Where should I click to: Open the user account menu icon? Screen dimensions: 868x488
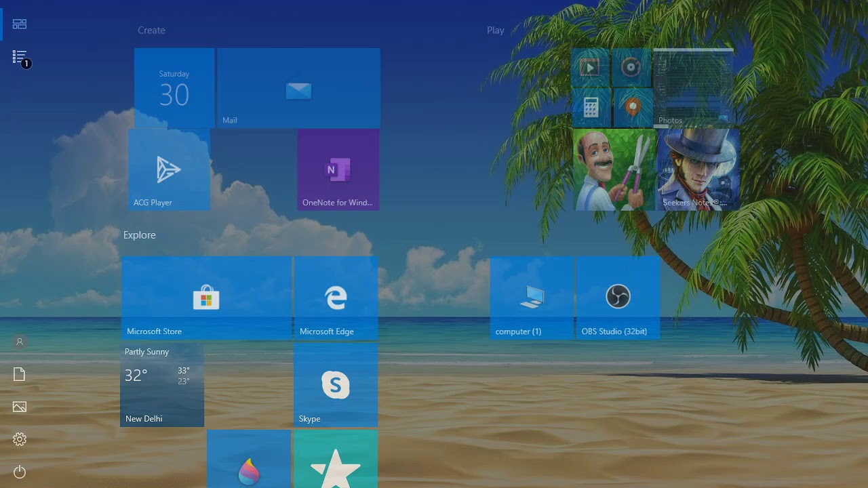20,342
